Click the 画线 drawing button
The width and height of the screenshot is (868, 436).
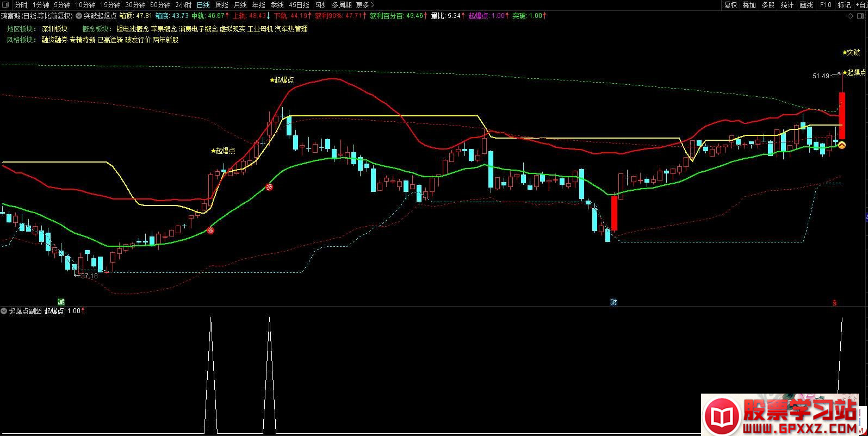click(x=806, y=5)
